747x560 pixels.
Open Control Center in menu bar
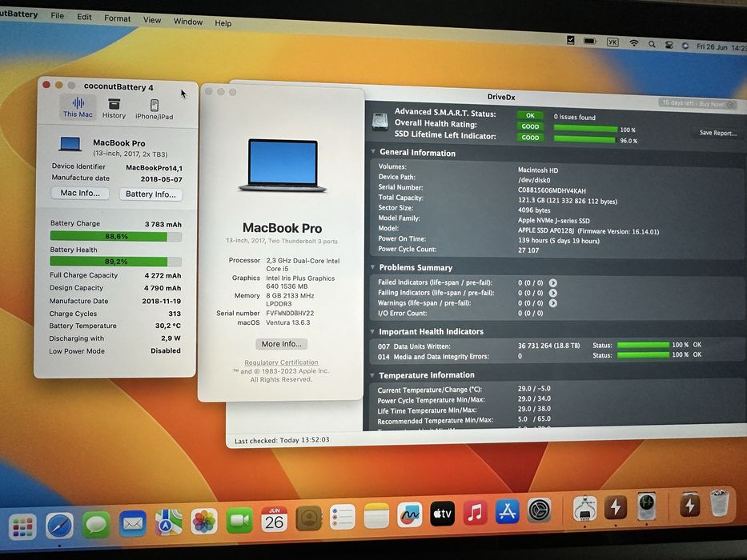[x=669, y=45]
